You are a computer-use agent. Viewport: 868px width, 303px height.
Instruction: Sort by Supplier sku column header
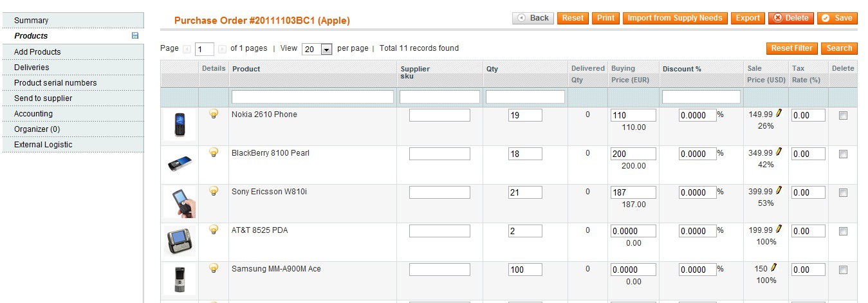(x=415, y=72)
